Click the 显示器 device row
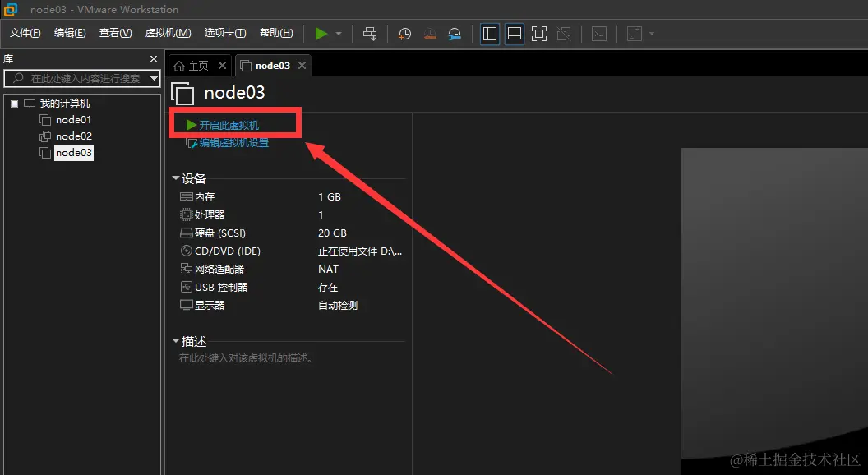Image resolution: width=868 pixels, height=475 pixels. (x=292, y=305)
